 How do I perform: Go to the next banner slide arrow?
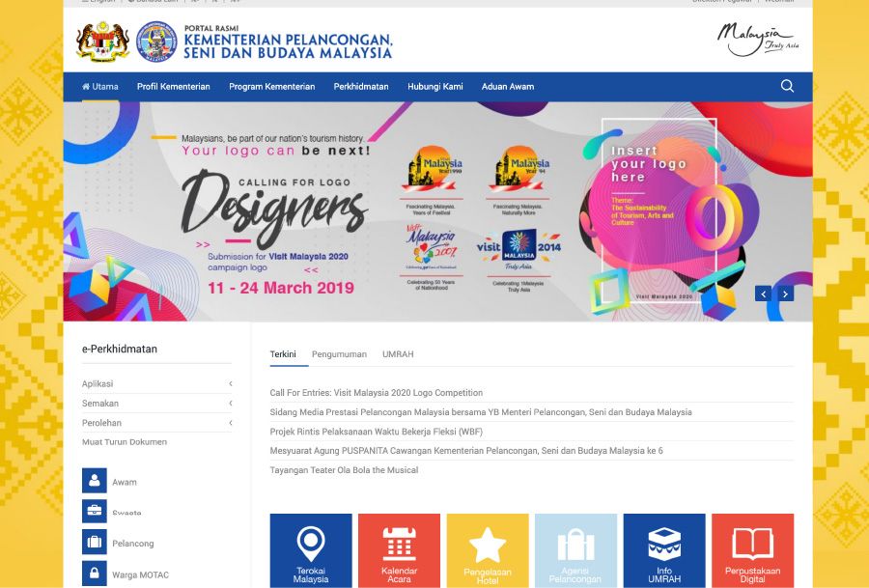[785, 294]
